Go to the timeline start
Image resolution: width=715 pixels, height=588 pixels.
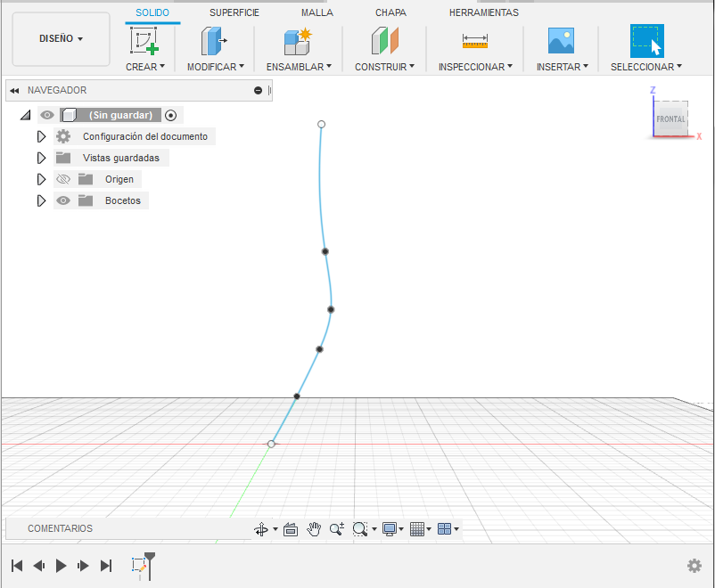[17, 566]
